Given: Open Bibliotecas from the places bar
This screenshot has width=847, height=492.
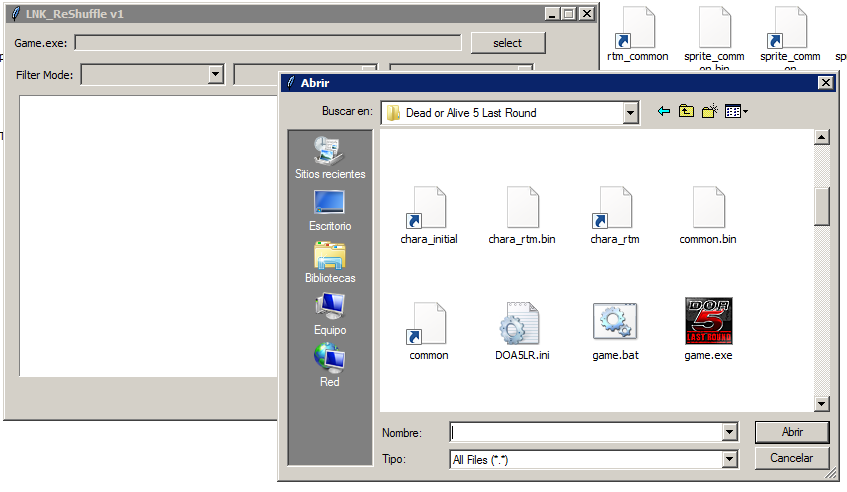Looking at the screenshot, I should coord(330,262).
